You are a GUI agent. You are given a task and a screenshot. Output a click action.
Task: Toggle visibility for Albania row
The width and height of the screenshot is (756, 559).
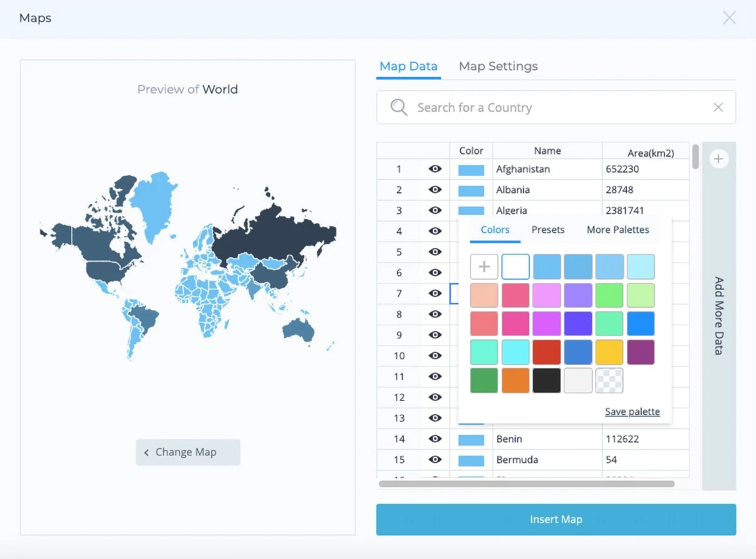435,190
